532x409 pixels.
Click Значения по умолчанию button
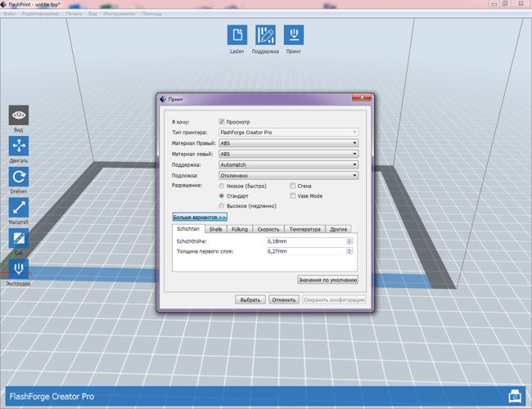[x=327, y=280]
